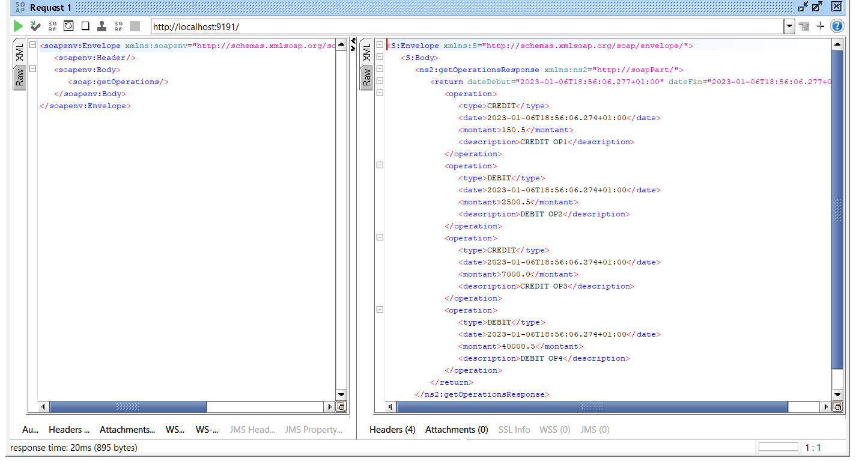Open the WSS (0) tab

555,430
